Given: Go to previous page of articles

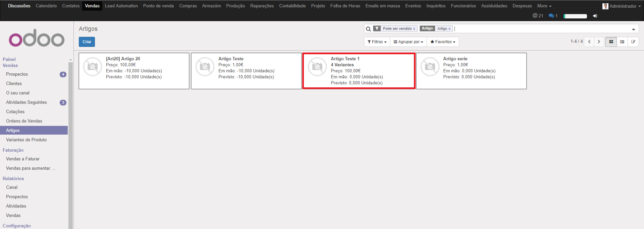Looking at the screenshot, I should pyautogui.click(x=589, y=42).
